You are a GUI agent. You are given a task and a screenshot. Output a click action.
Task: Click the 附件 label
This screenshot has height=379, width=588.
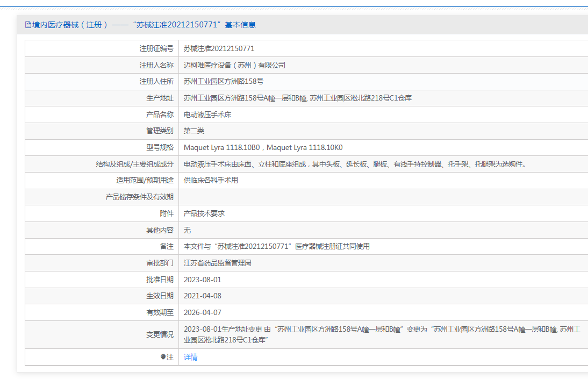tap(167, 213)
